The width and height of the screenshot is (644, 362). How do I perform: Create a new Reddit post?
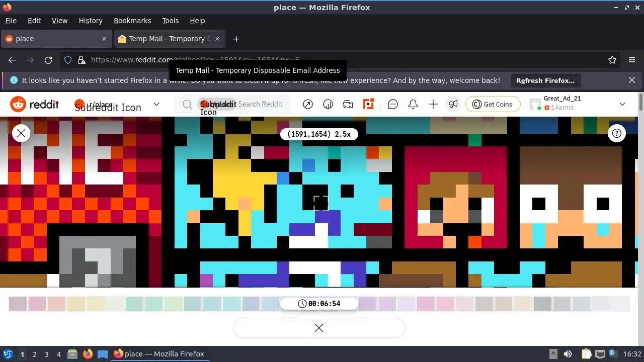tap(433, 104)
